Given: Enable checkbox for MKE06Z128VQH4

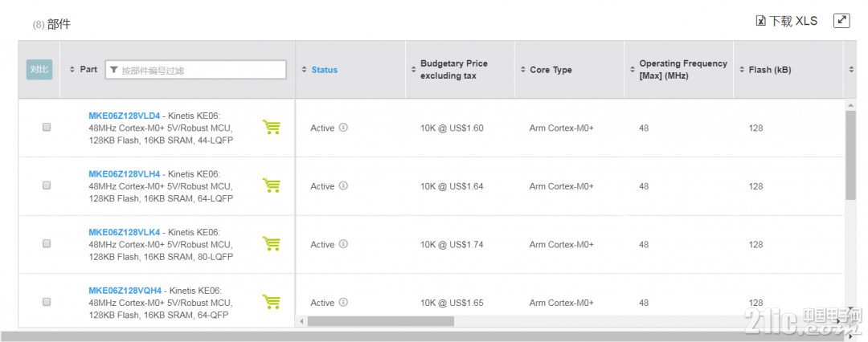Looking at the screenshot, I should coord(47,302).
